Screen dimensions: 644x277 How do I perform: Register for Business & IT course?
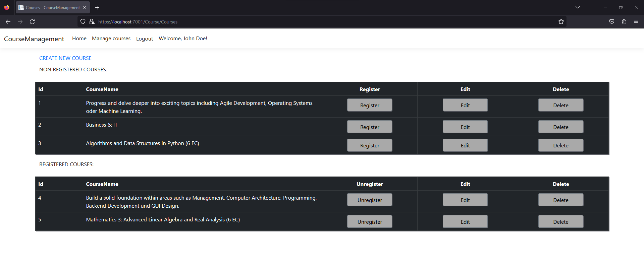370,127
